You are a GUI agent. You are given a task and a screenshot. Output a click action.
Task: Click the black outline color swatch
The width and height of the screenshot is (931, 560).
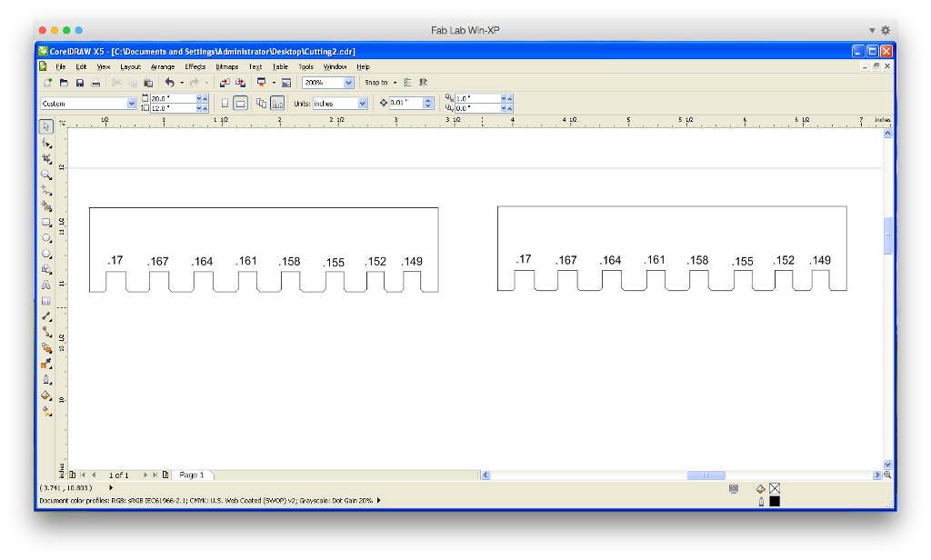[x=775, y=501]
